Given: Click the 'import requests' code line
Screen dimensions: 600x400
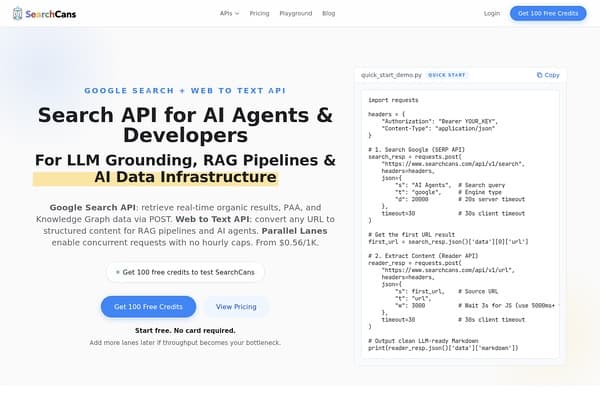Looking at the screenshot, I should click(393, 100).
